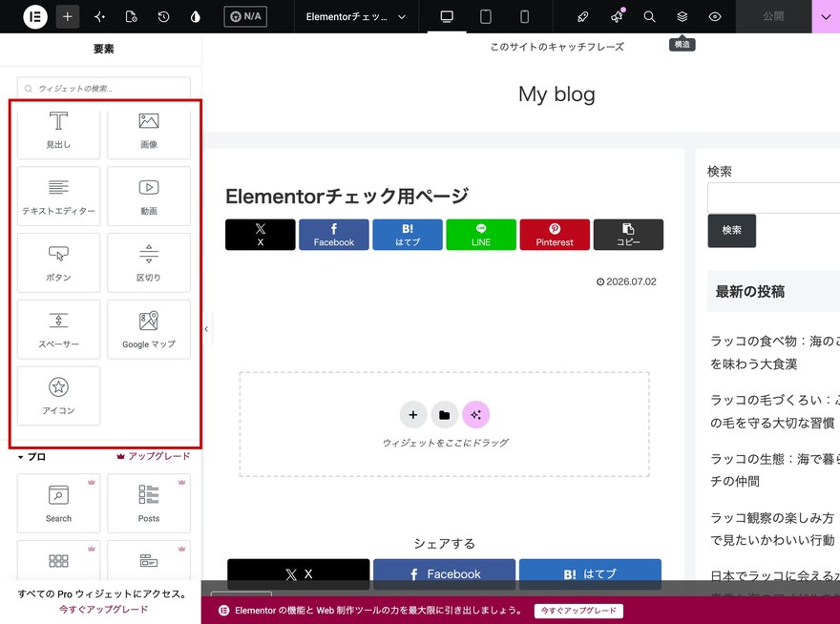Open the AI sparkle tool in top bar
The width and height of the screenshot is (840, 624).
tap(99, 16)
